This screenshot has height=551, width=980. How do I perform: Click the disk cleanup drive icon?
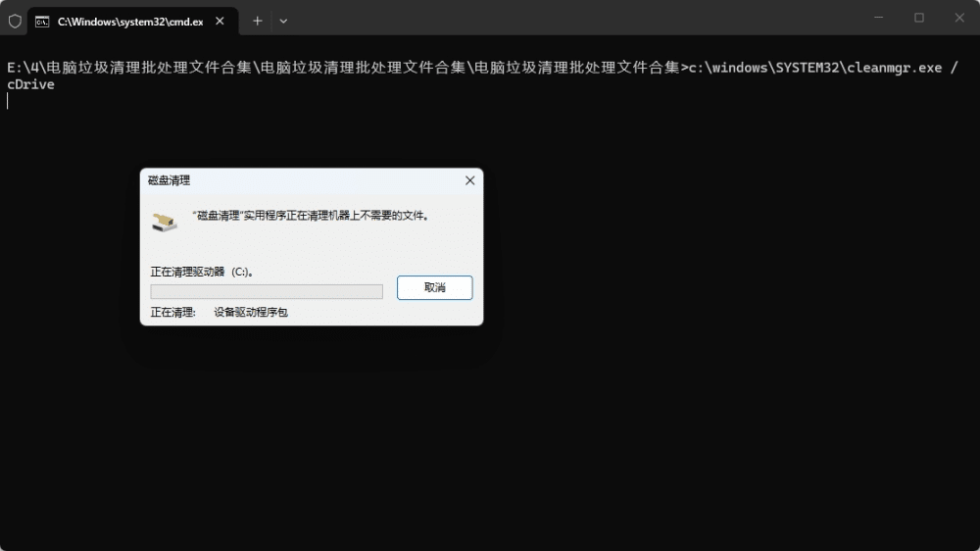click(x=165, y=222)
